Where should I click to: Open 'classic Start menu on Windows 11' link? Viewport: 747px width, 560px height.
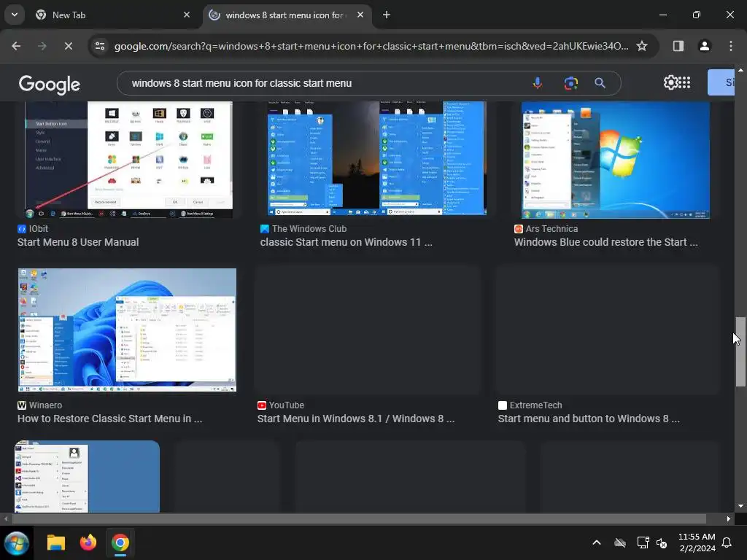click(x=347, y=242)
